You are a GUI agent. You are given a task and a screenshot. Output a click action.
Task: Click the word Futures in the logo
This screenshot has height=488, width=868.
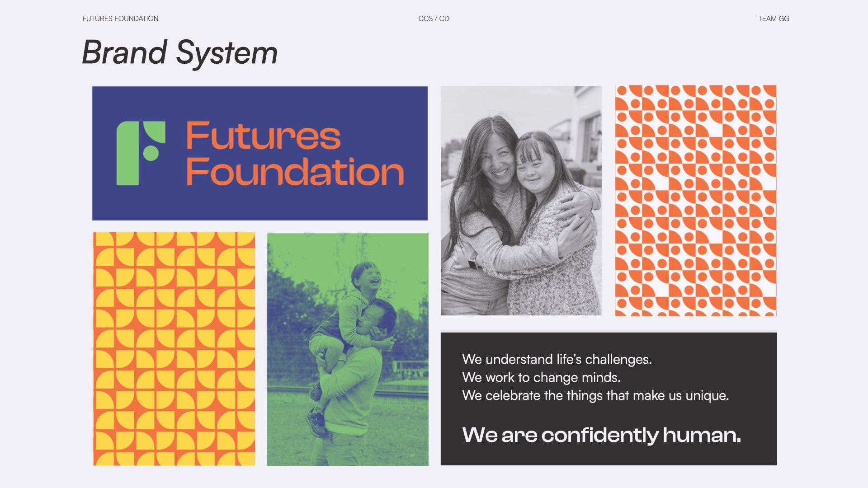pyautogui.click(x=263, y=136)
